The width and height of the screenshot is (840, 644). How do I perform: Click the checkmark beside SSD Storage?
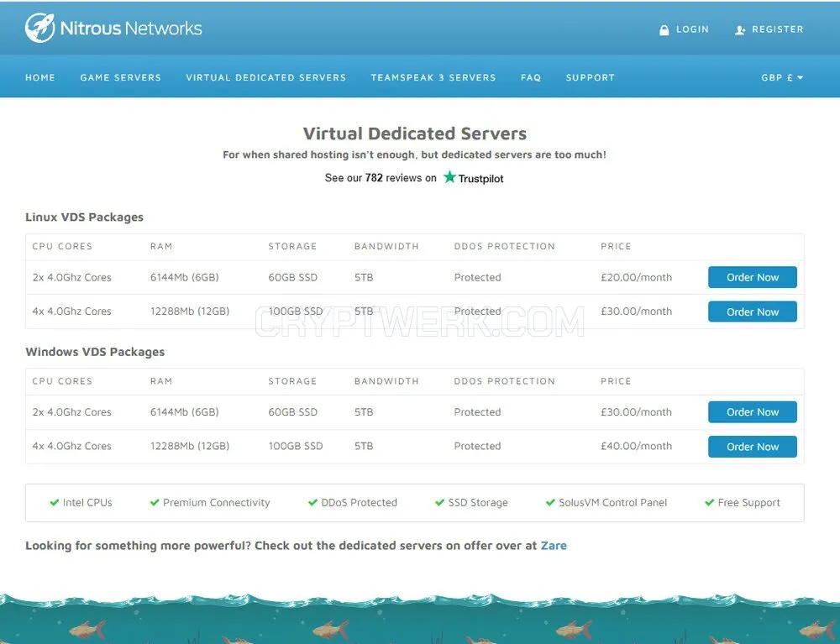(x=440, y=502)
